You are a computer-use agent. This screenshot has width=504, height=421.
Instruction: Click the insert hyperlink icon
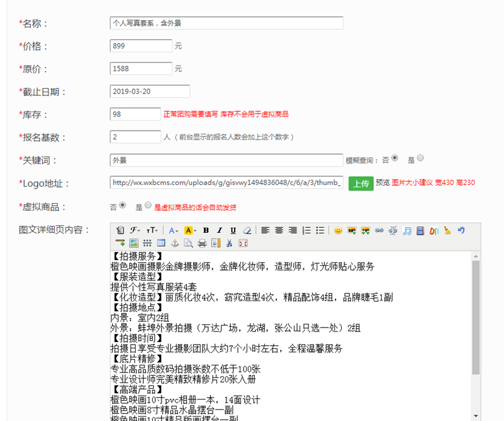378,231
